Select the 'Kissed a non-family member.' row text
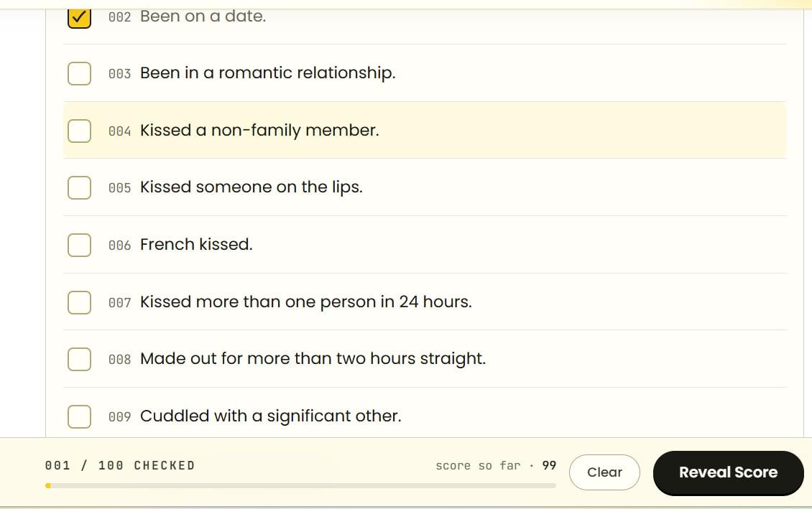 point(259,131)
